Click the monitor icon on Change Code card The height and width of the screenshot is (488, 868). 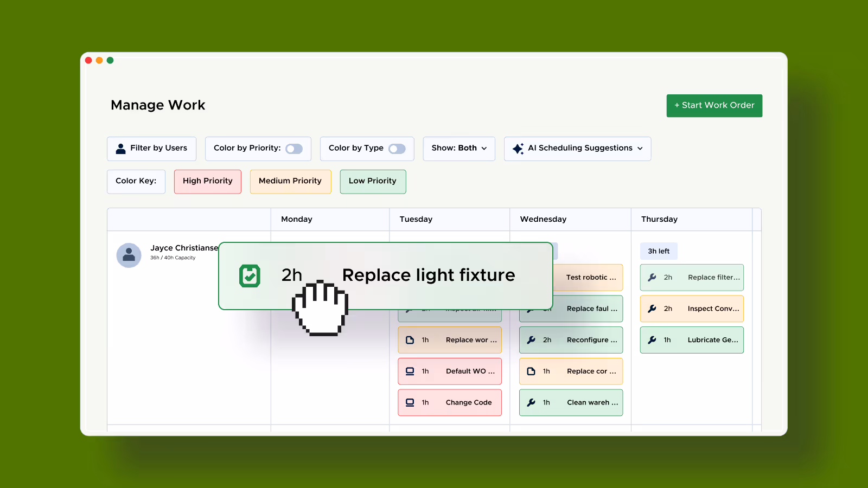[x=410, y=402]
